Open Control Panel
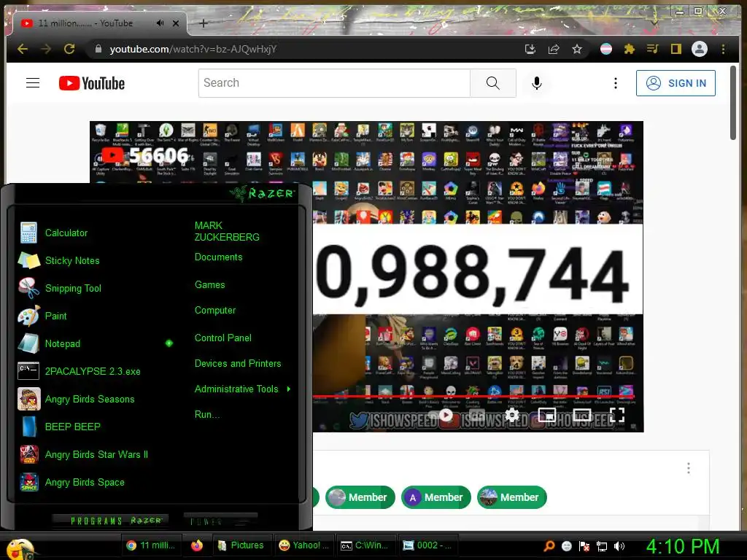This screenshot has width=747, height=560. tap(223, 338)
